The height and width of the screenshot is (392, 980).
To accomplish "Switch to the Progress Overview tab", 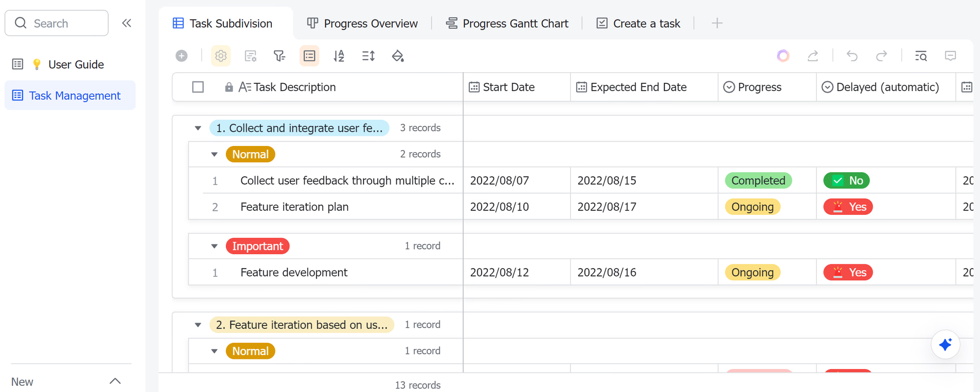I will pyautogui.click(x=362, y=23).
